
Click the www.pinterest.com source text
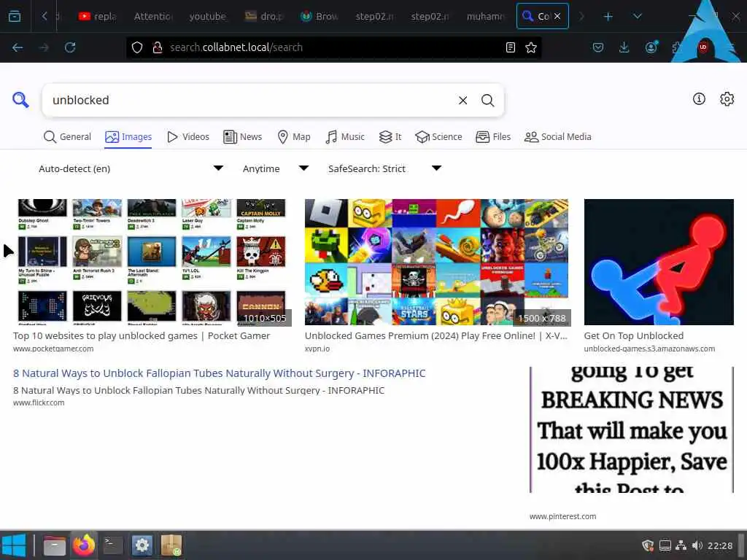[562, 517]
